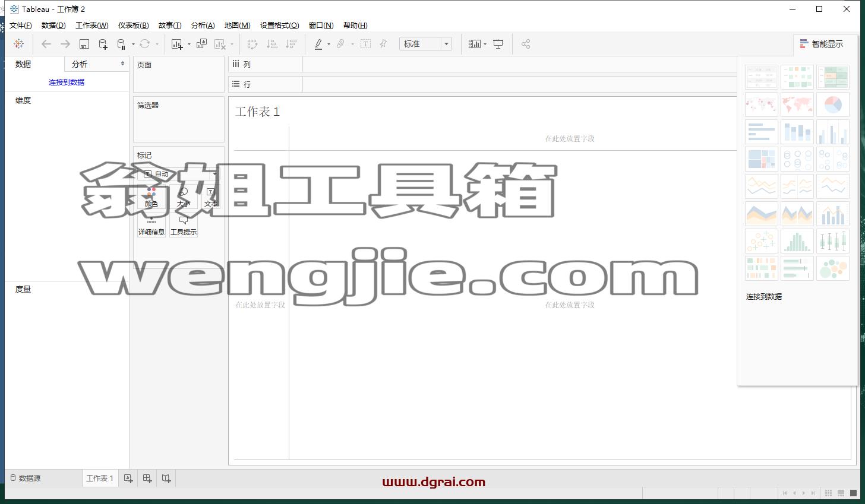
Task: Sort ascending toolbar icon
Action: (272, 44)
